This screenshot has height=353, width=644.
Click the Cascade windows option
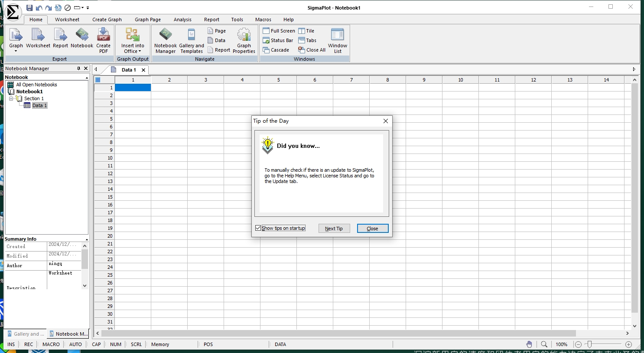(x=276, y=50)
